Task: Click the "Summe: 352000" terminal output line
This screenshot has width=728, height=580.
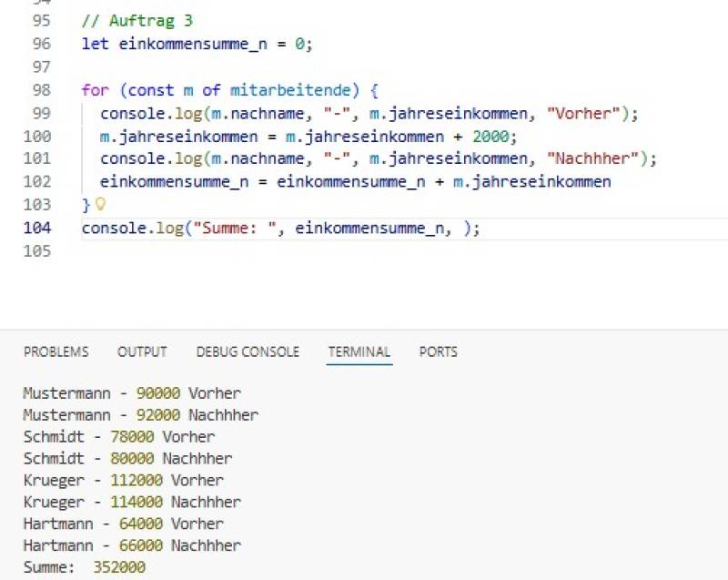Action: 84,567
